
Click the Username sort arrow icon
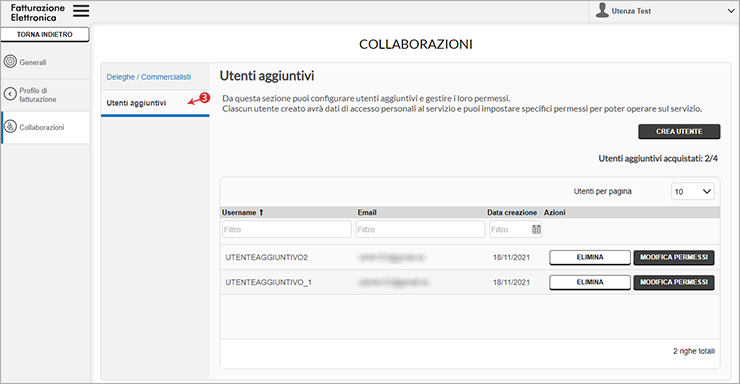coord(261,213)
